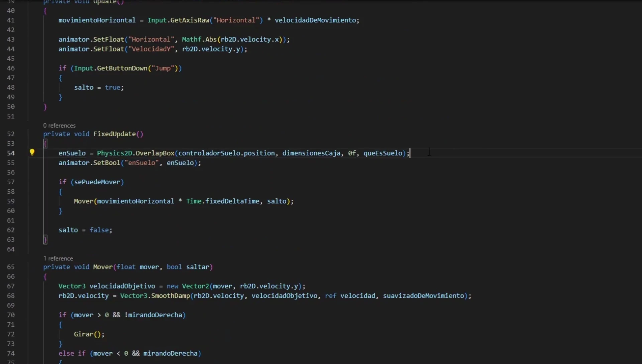642x364 pixels.
Task: Click the "Jump" string literal
Action: click(x=163, y=68)
